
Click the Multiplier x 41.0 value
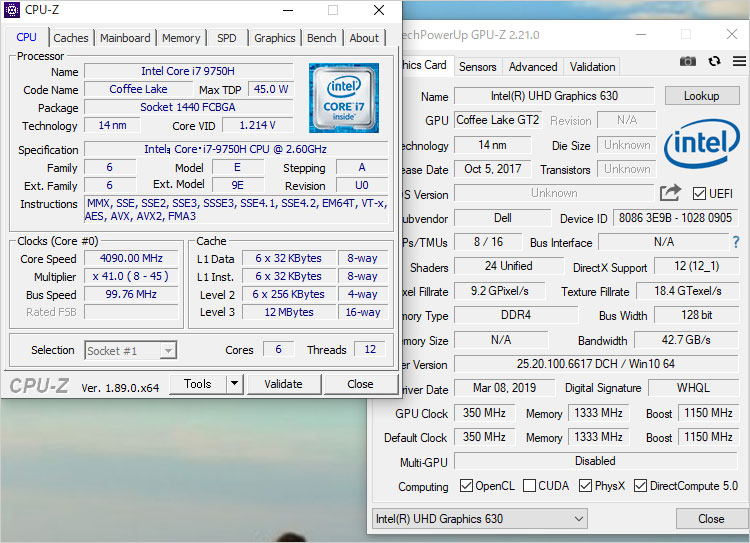click(x=131, y=277)
